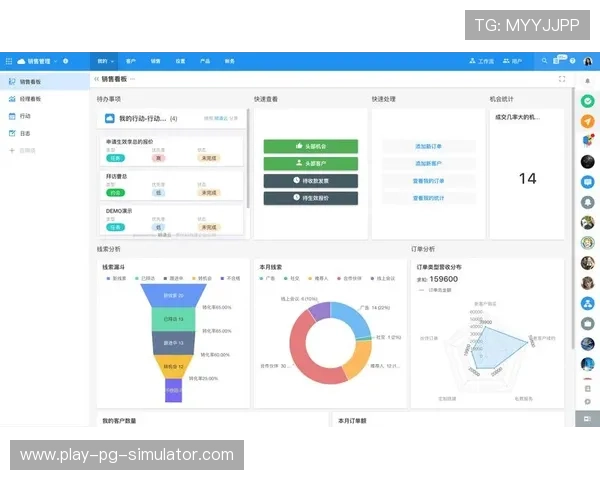Click the fullscreen icon of the dashboard
Screen dimensions: 600x480
pyautogui.click(x=562, y=79)
